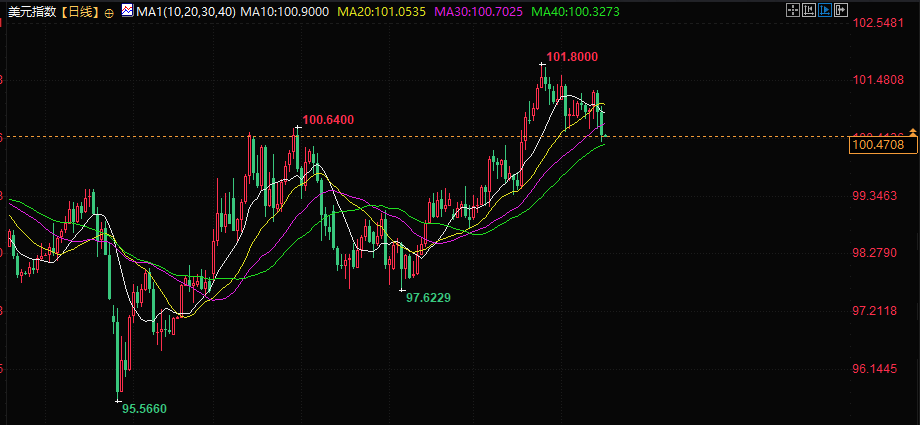Click the 101.8000 high marker label

point(571,57)
